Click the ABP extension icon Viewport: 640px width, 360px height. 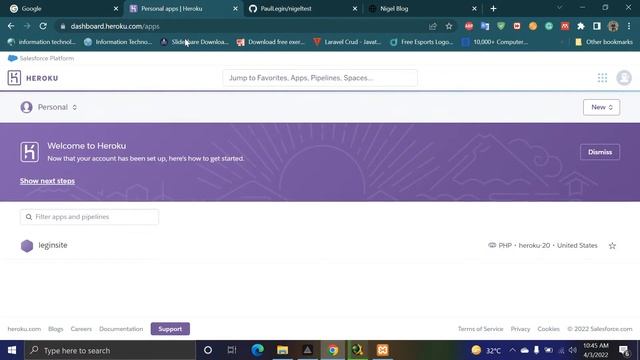(x=469, y=26)
